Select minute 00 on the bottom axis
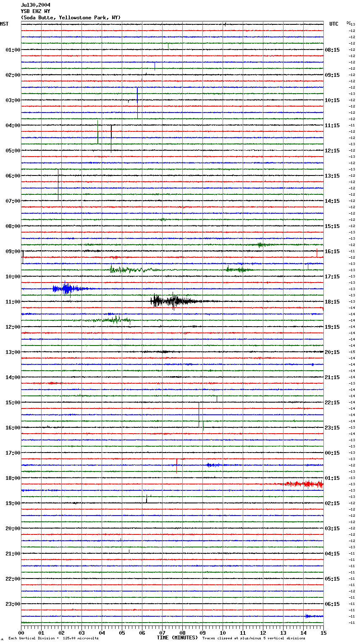This screenshot has height=644, width=357. 21,633
